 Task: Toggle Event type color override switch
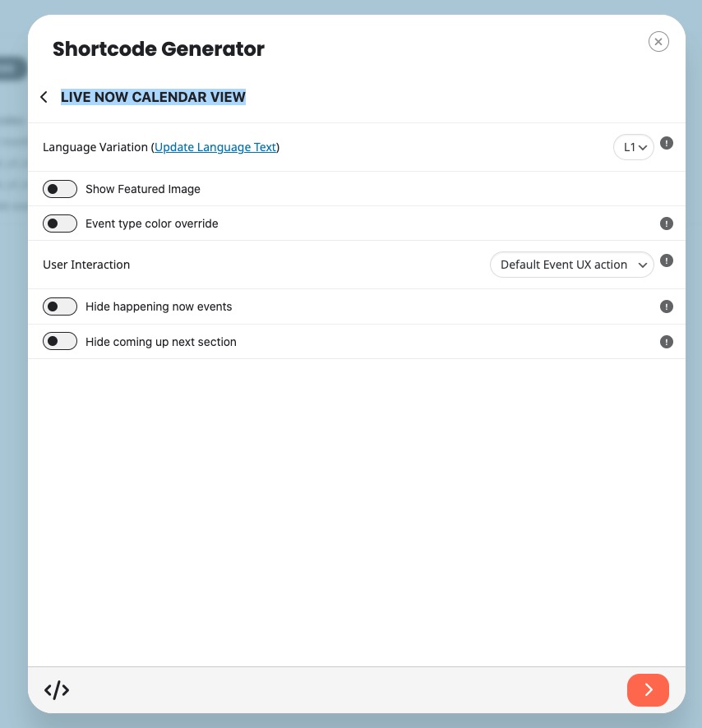(x=60, y=223)
